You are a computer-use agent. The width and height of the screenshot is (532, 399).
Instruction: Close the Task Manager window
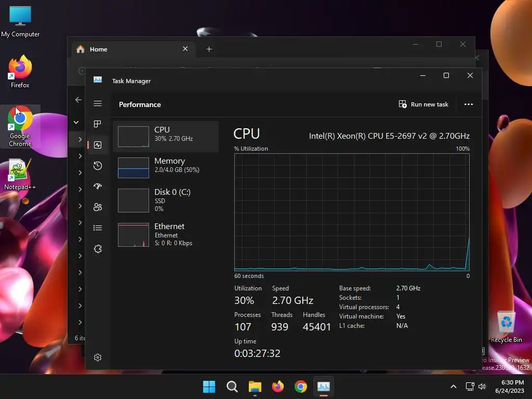click(x=470, y=75)
